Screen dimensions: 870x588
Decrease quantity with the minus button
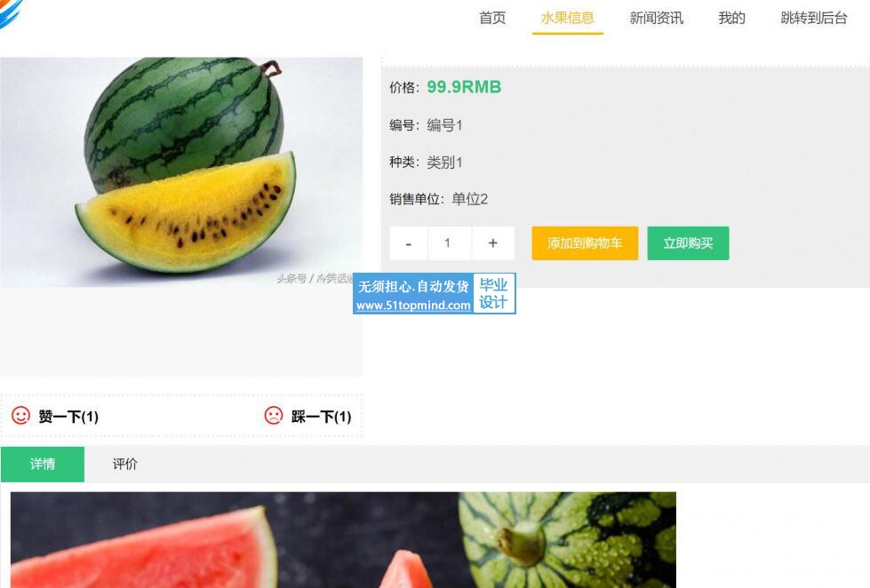tap(409, 243)
